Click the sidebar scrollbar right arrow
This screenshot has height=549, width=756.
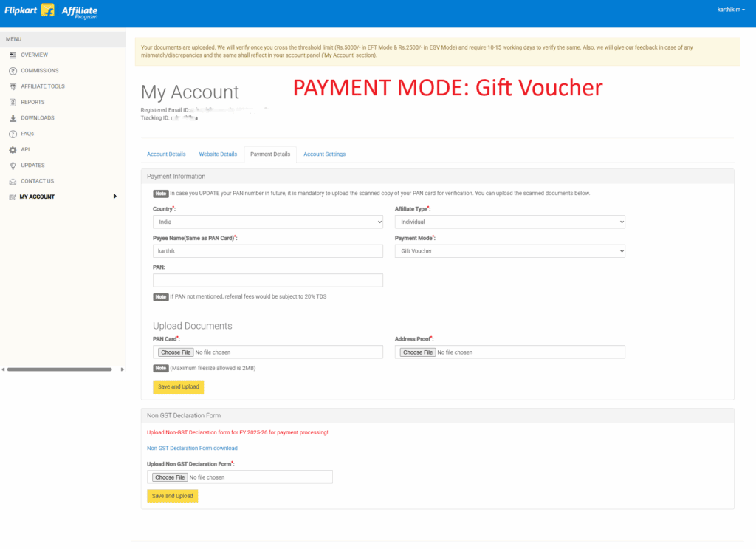[122, 369]
